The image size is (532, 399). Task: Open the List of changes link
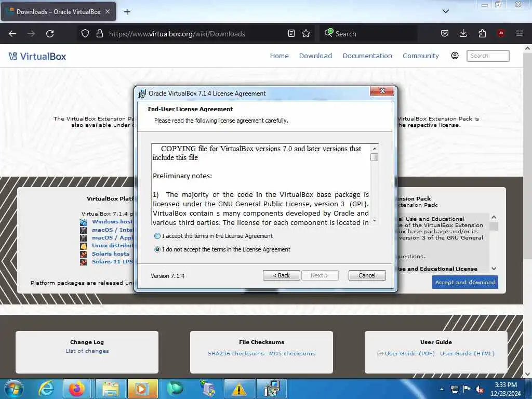point(87,351)
